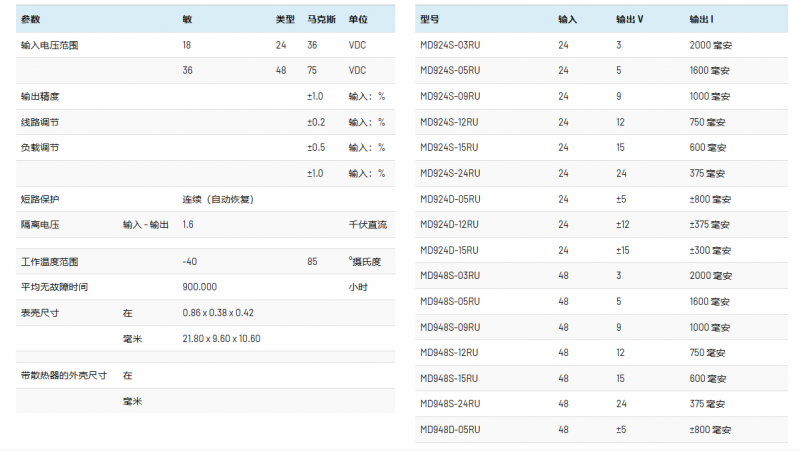The width and height of the screenshot is (800, 451).
Task: Click the MD924S-15RU row label
Action: click(x=449, y=147)
